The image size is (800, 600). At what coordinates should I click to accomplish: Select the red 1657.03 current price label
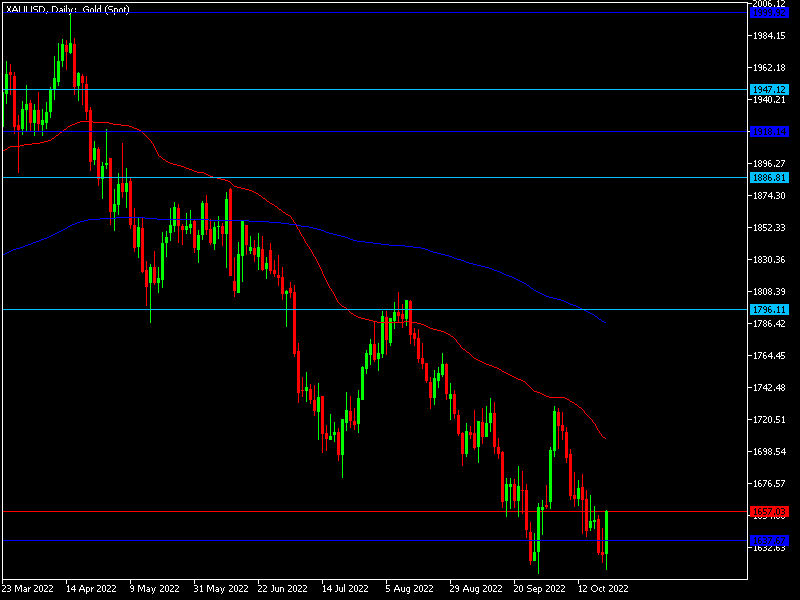tap(769, 511)
